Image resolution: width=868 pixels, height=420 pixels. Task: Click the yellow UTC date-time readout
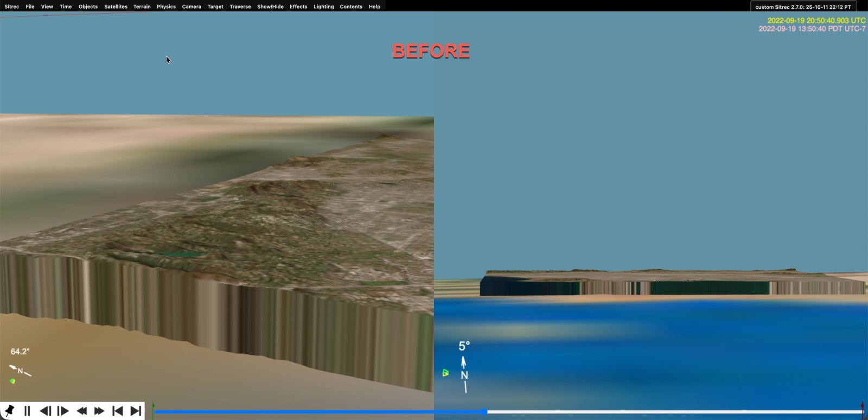816,21
